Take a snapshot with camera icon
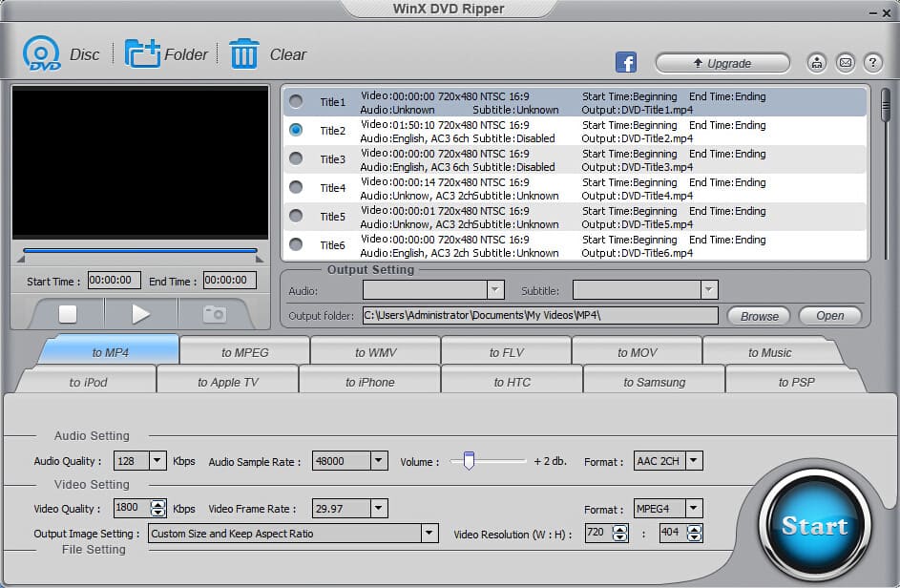This screenshot has height=588, width=900. coord(214,314)
